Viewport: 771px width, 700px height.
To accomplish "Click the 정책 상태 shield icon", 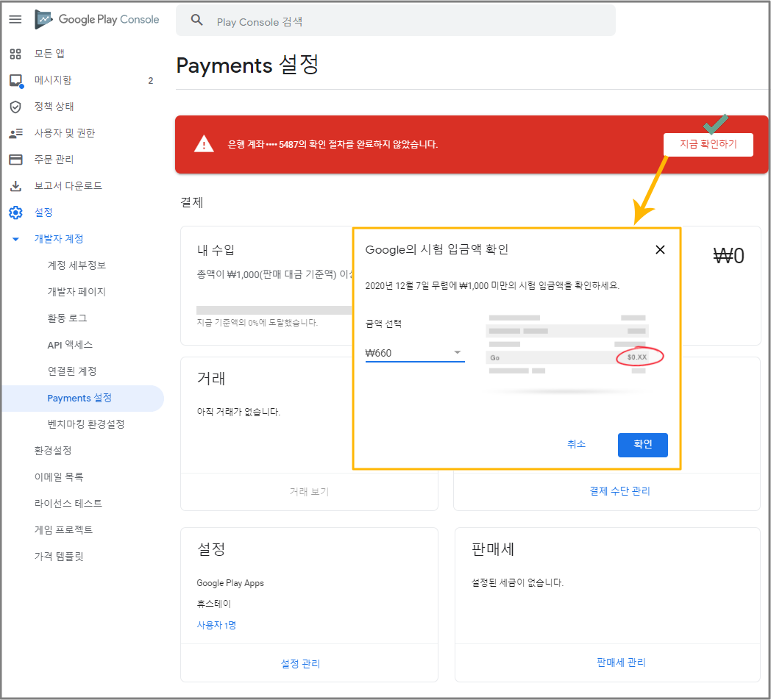I will pos(16,107).
